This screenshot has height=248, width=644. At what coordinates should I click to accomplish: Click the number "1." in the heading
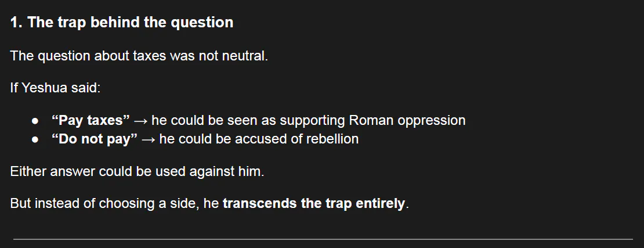[16, 23]
